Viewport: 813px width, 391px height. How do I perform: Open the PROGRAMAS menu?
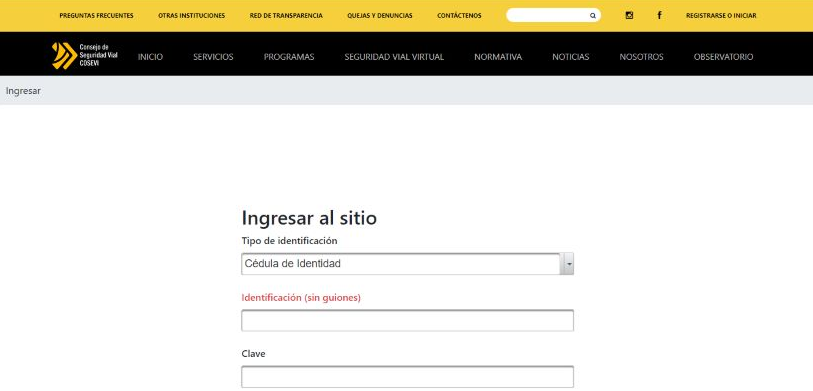289,57
